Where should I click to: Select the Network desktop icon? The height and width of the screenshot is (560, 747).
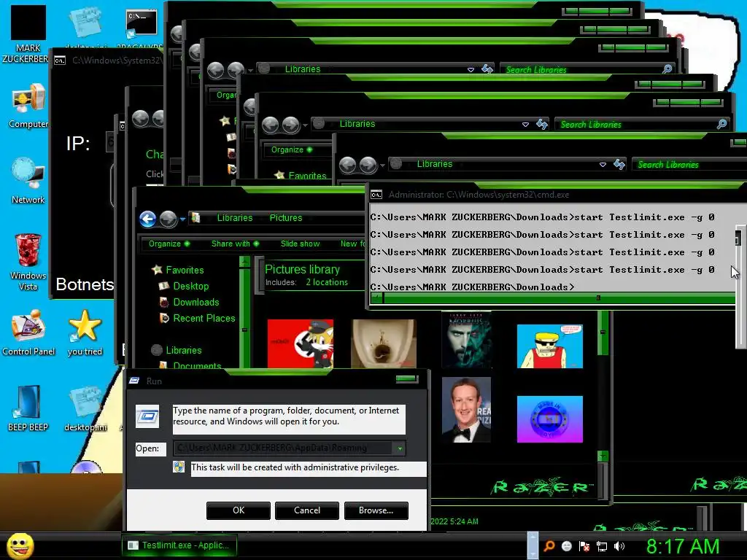[x=28, y=181]
